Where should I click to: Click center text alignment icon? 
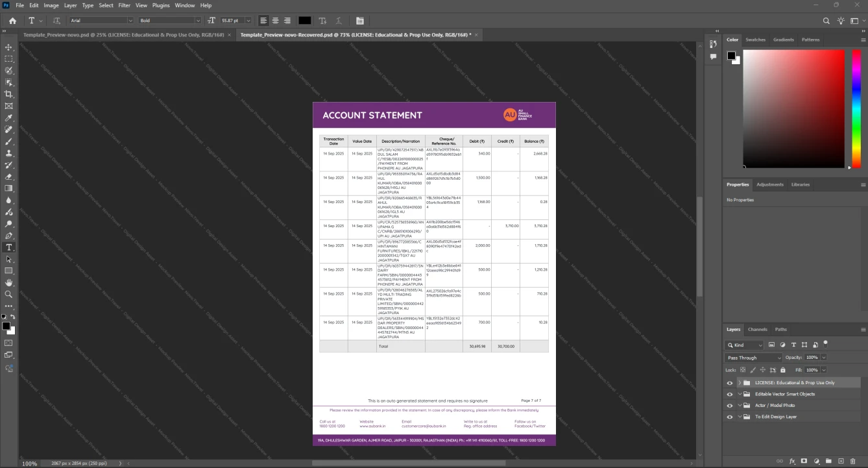coord(275,21)
